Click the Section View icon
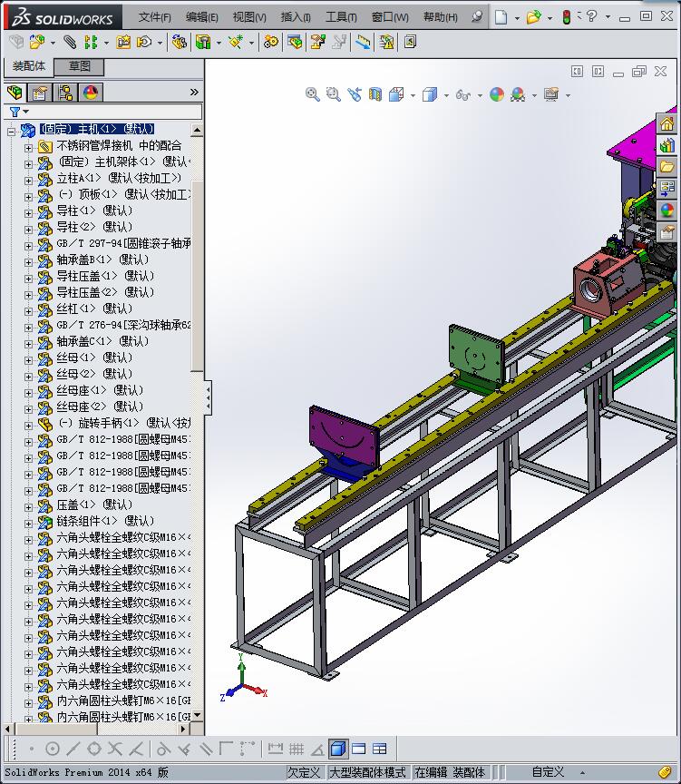The width and height of the screenshot is (681, 784). 375,94
